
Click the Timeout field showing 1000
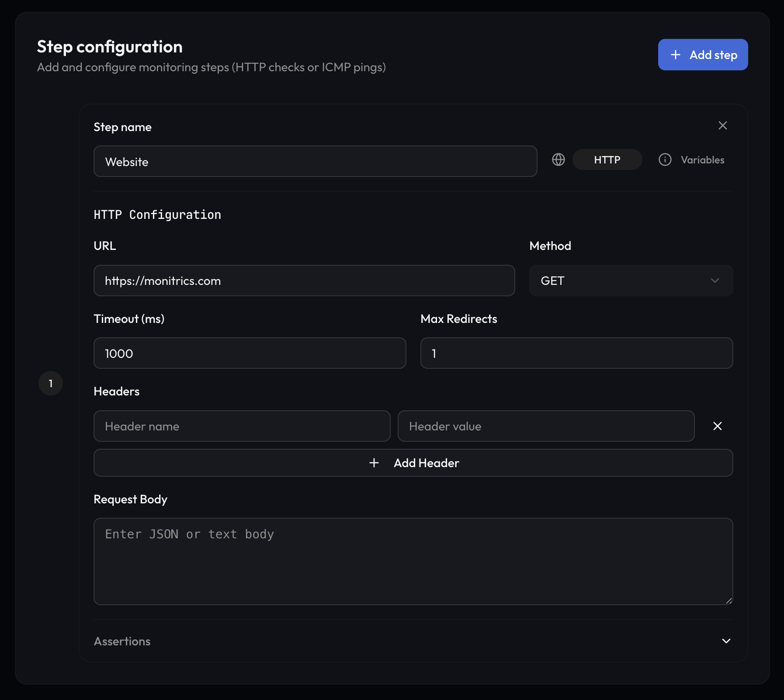click(249, 353)
